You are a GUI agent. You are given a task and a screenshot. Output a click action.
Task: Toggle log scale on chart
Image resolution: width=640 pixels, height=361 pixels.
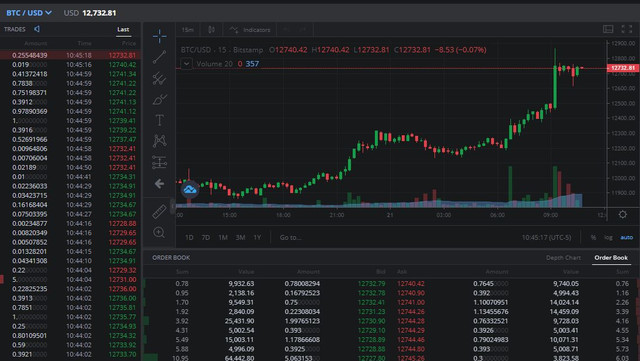pyautogui.click(x=608, y=237)
